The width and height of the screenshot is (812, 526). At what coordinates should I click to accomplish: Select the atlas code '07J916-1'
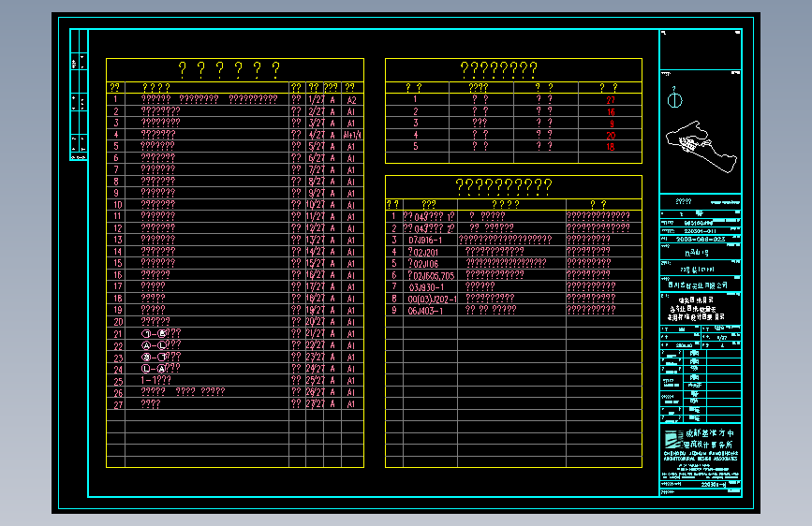pos(425,241)
